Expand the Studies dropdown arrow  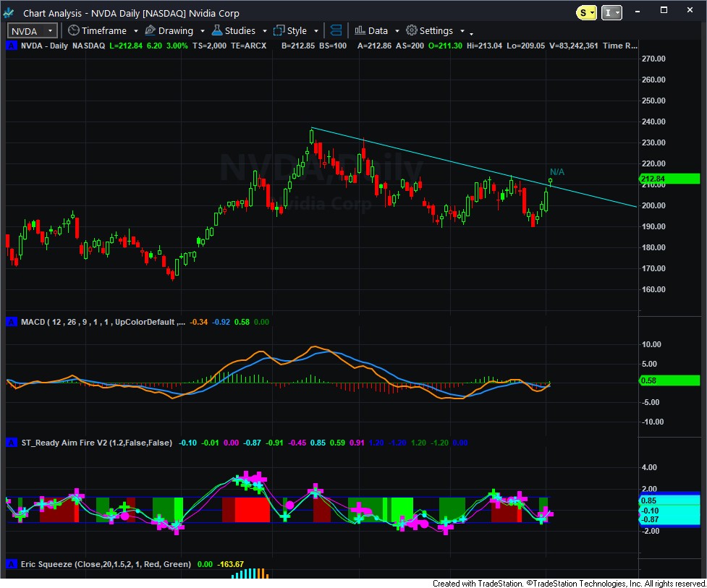click(265, 31)
